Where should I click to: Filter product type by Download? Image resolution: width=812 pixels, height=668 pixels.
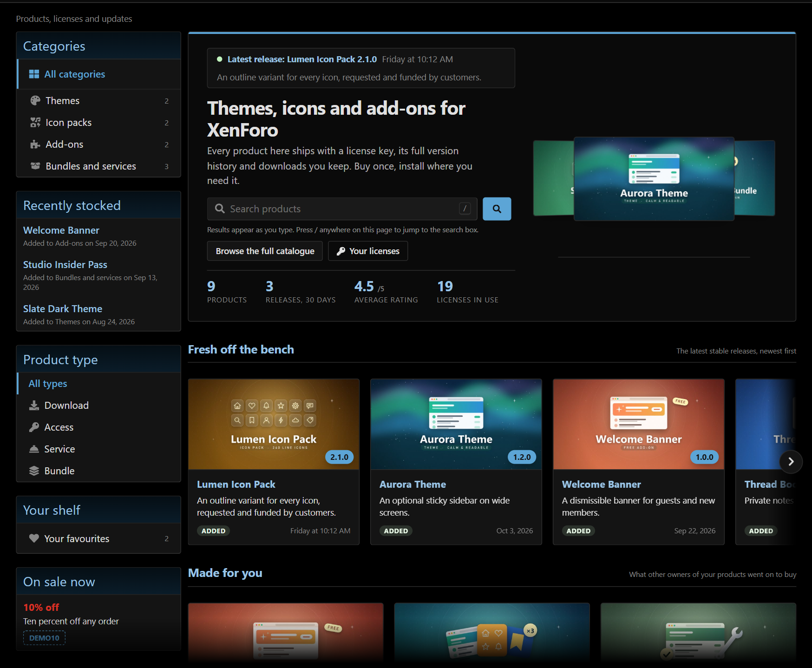tap(98, 406)
